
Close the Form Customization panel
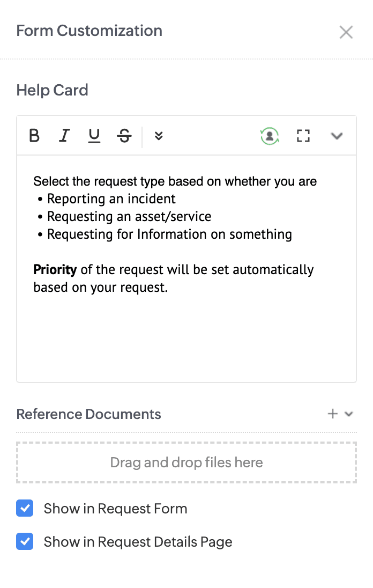[x=346, y=32]
